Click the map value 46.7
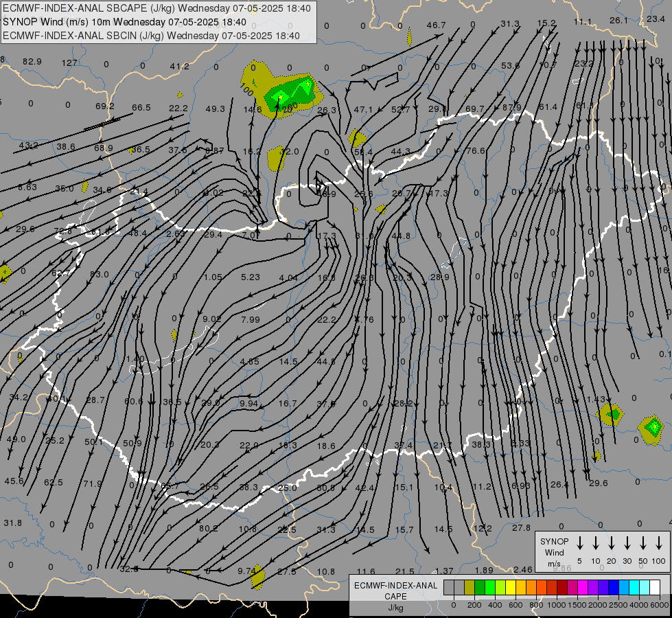 point(436,25)
